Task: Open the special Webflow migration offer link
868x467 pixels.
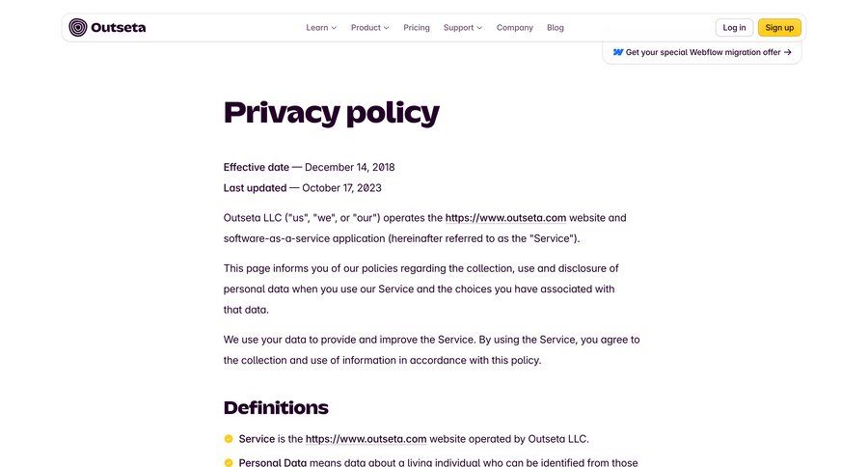Action: coord(702,53)
